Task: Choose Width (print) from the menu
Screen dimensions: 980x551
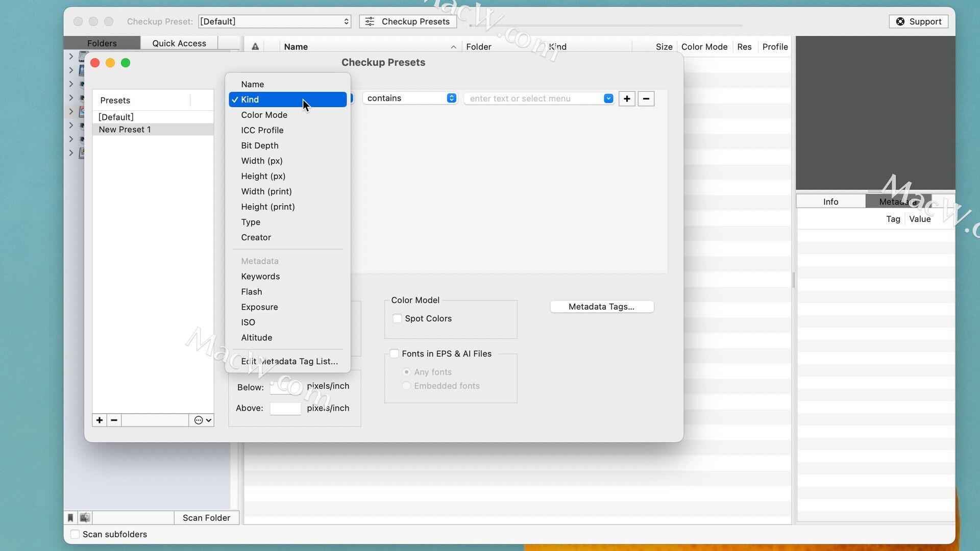Action: (287, 191)
